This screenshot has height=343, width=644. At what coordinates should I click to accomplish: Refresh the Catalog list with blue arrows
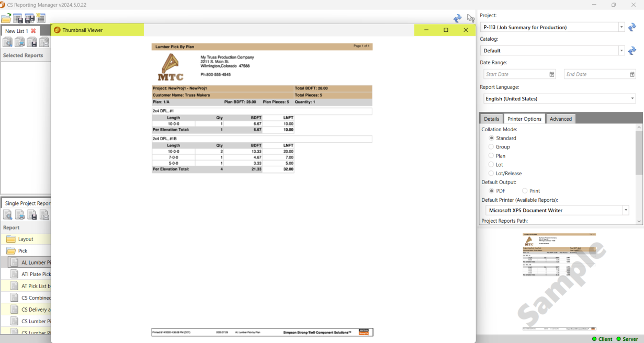click(632, 51)
